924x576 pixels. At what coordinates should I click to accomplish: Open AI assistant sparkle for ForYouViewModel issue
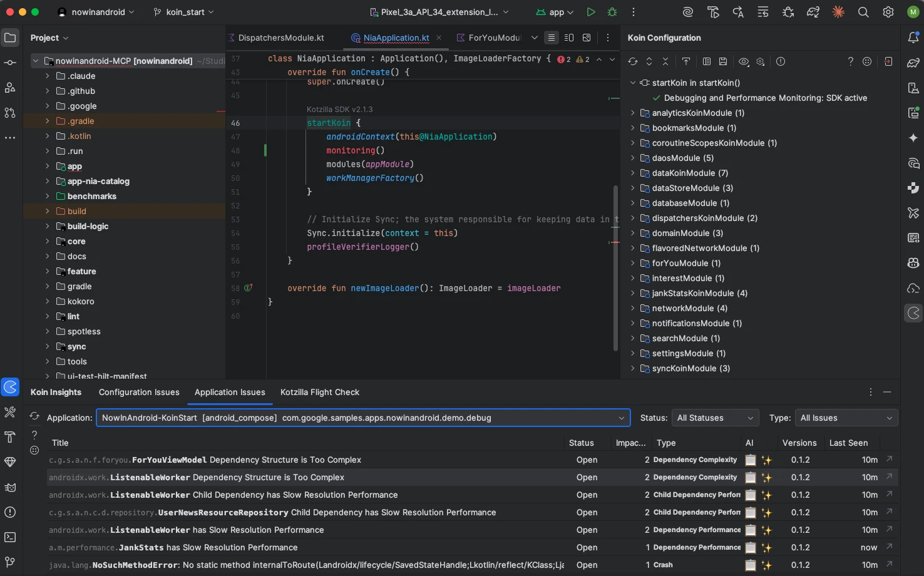(766, 460)
